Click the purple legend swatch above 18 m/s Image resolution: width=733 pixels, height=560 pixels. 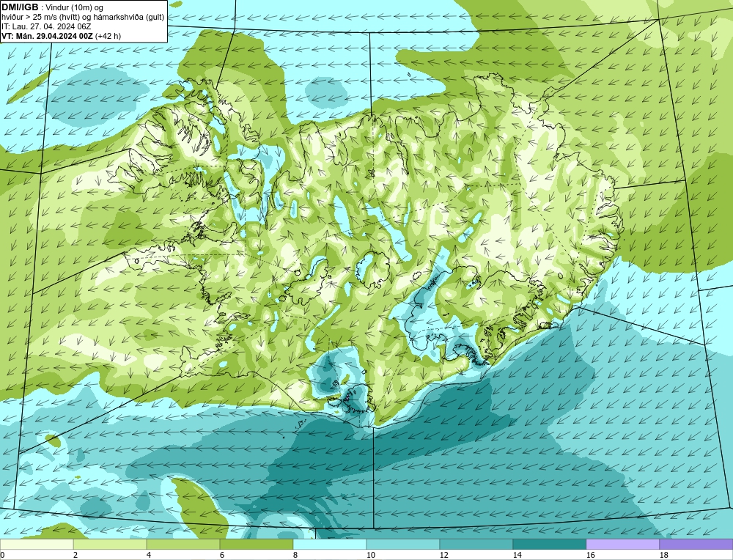696,544
